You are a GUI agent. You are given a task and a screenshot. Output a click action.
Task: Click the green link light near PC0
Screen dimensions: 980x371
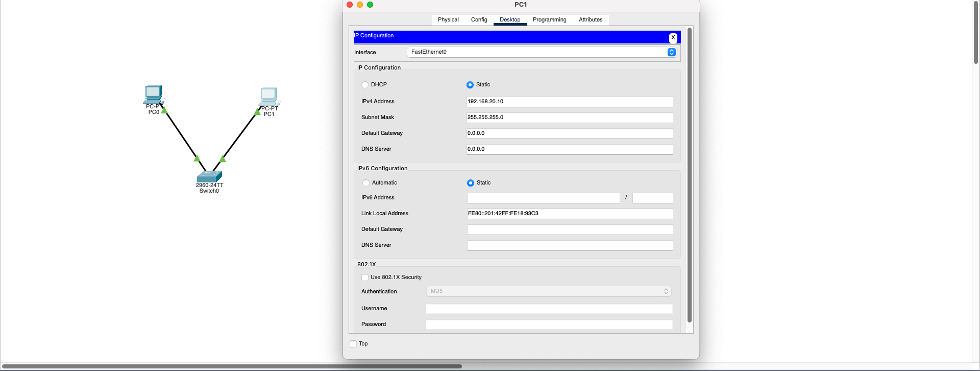(x=164, y=110)
